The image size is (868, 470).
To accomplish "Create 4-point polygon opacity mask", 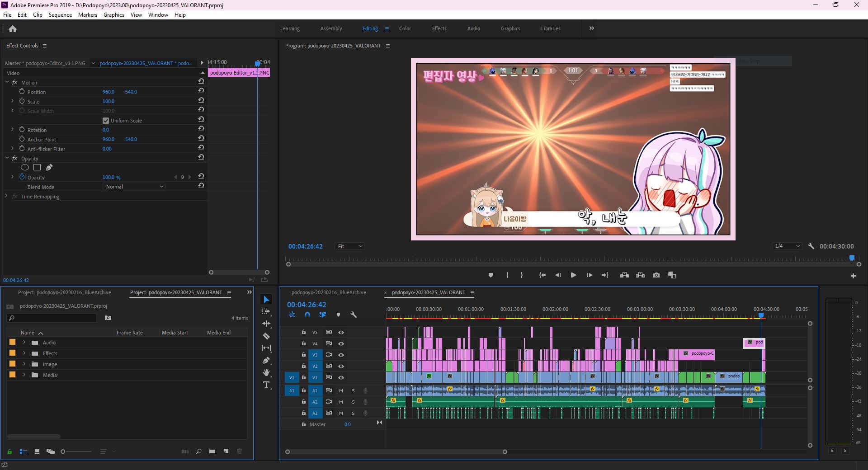I will click(x=37, y=168).
